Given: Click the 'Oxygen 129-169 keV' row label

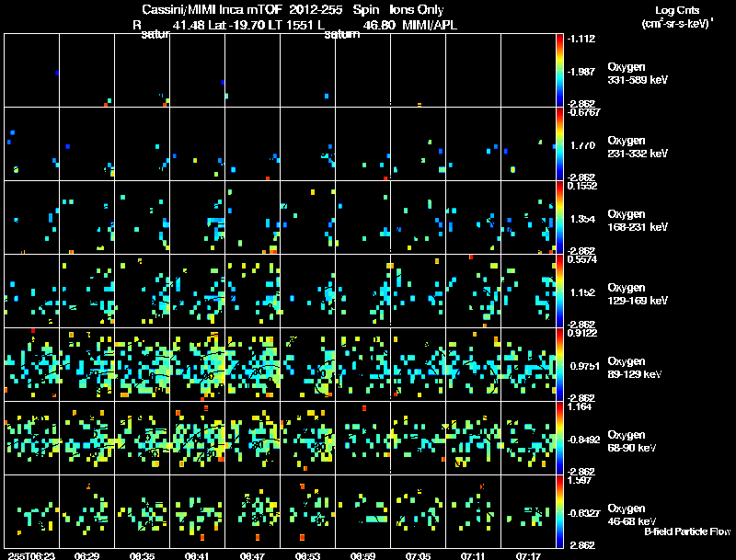Looking at the screenshot, I should point(637,294).
